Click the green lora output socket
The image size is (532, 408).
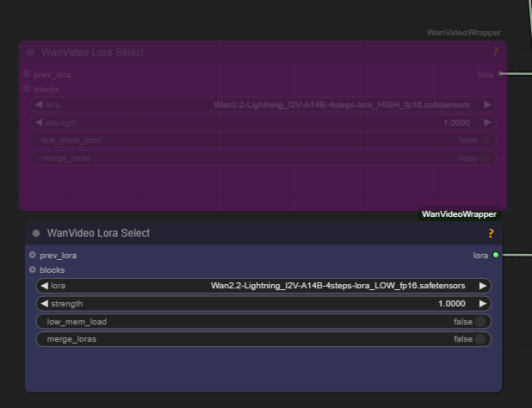pos(496,255)
